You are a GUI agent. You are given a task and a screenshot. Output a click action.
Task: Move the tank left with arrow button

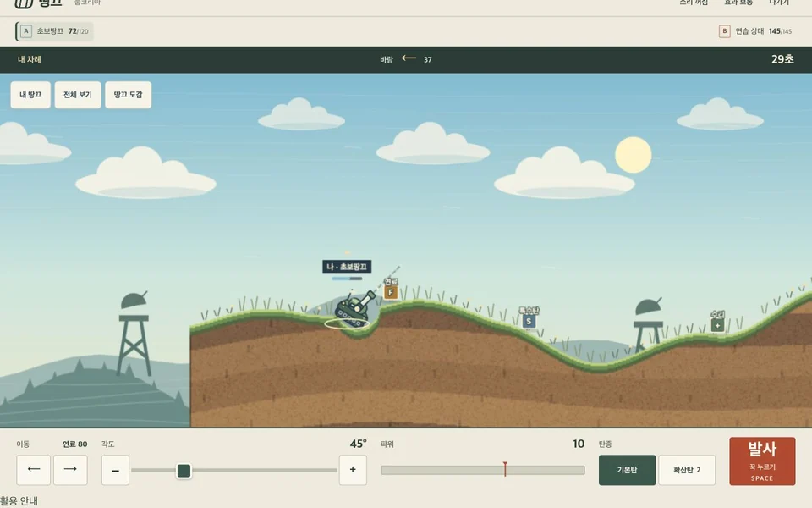[x=33, y=470]
